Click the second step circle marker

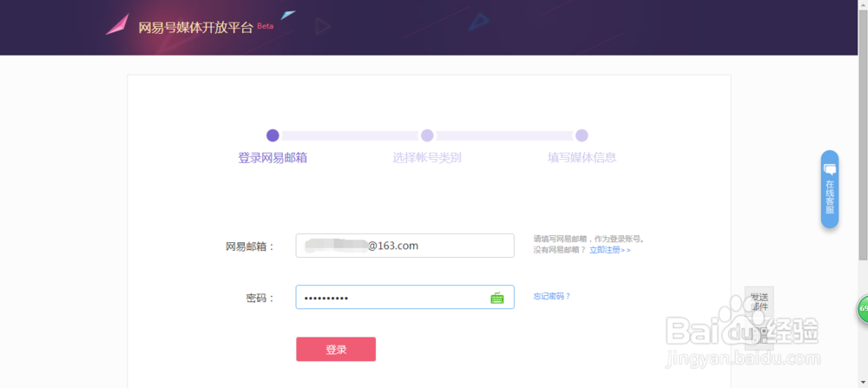(x=427, y=135)
